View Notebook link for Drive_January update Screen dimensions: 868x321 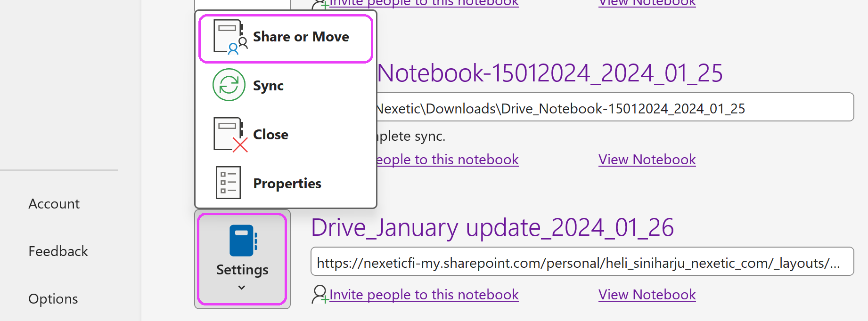(647, 295)
